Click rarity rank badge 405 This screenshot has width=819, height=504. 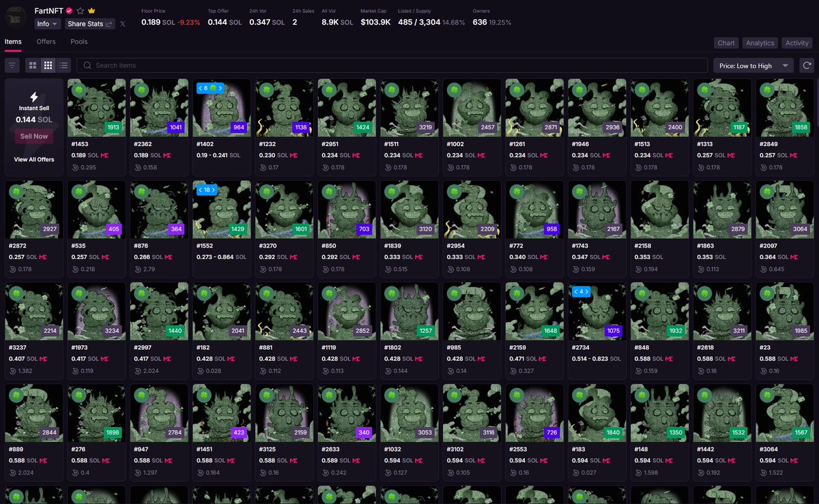(x=113, y=229)
